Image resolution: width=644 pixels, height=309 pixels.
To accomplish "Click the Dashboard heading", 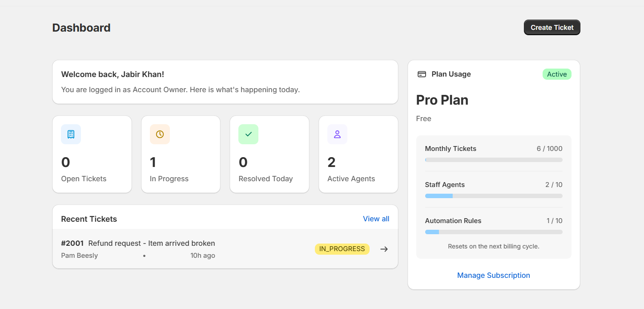I will tap(81, 28).
